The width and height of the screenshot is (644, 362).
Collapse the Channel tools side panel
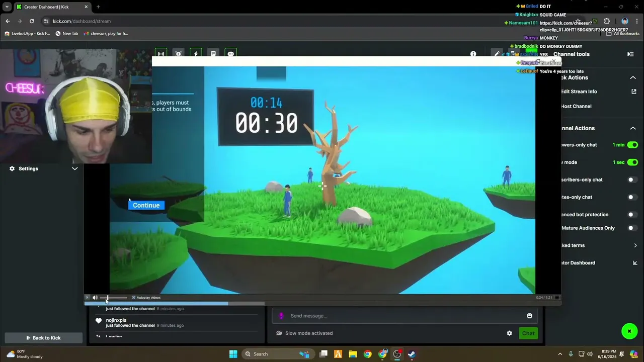630,54
